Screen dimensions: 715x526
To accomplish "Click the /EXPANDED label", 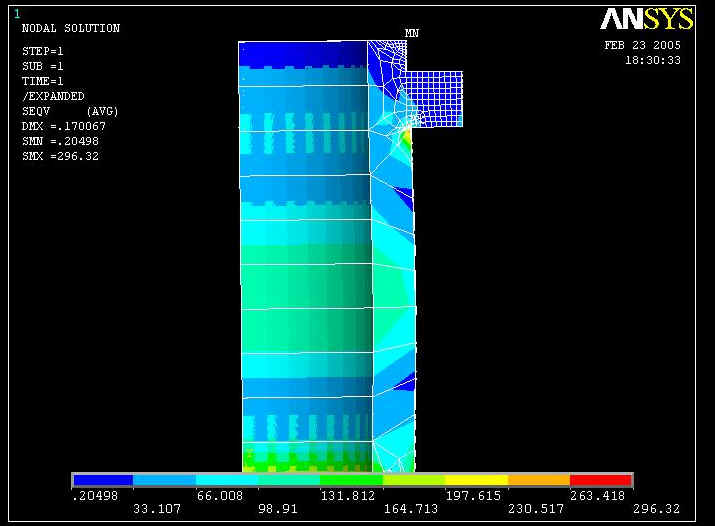I will click(53, 96).
